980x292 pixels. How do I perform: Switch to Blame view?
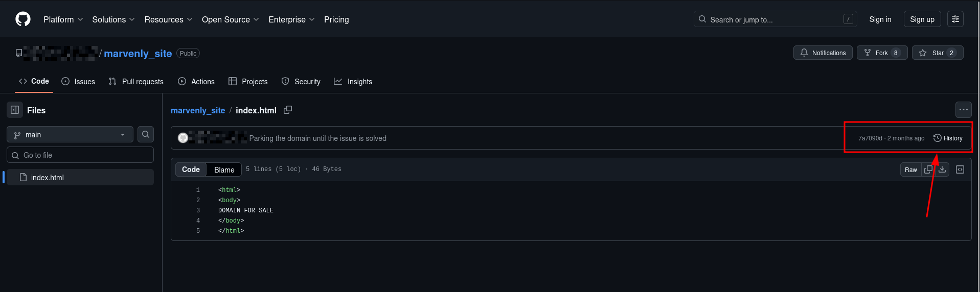224,169
